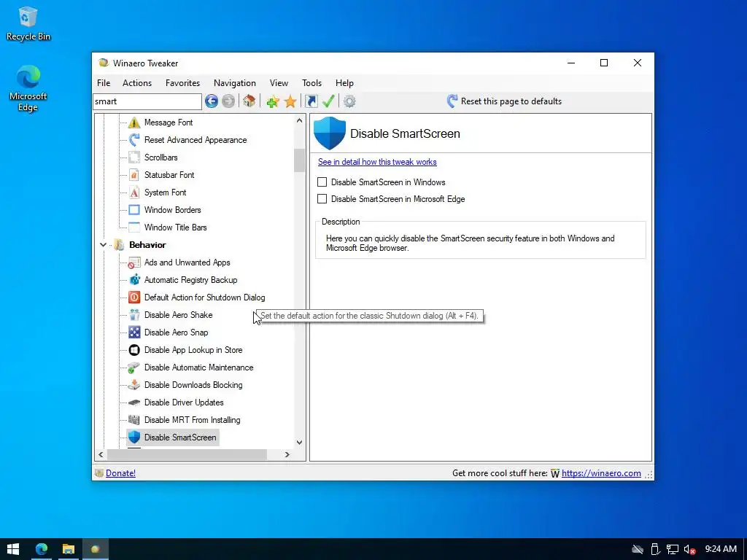Collapse the Behavior tree category
Screen dimensions: 747x560
(103, 245)
